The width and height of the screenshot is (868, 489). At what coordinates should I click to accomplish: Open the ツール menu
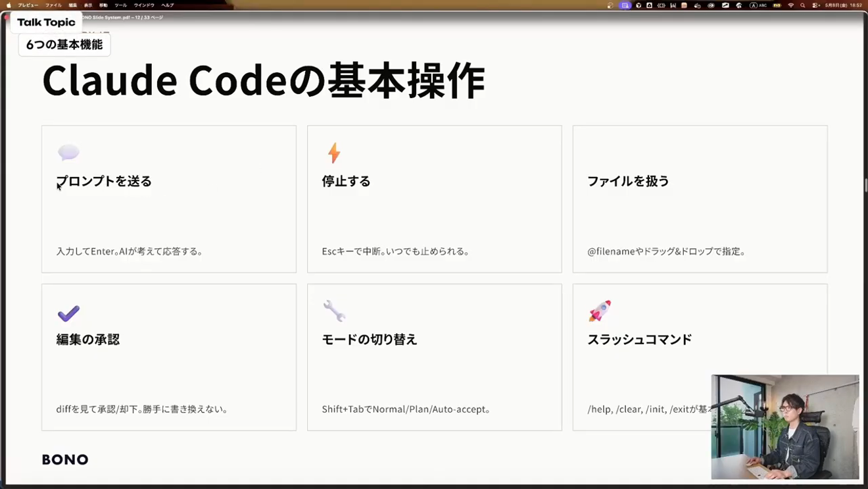[x=121, y=5]
